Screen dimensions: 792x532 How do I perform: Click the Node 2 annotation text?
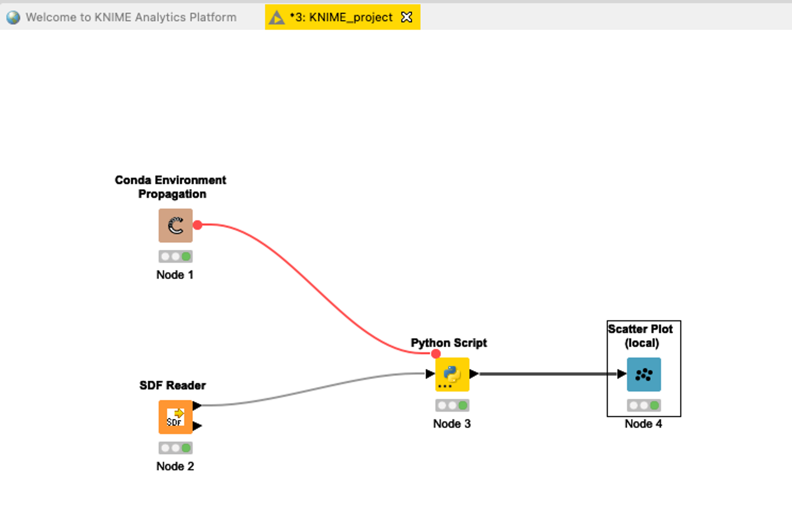[175, 466]
